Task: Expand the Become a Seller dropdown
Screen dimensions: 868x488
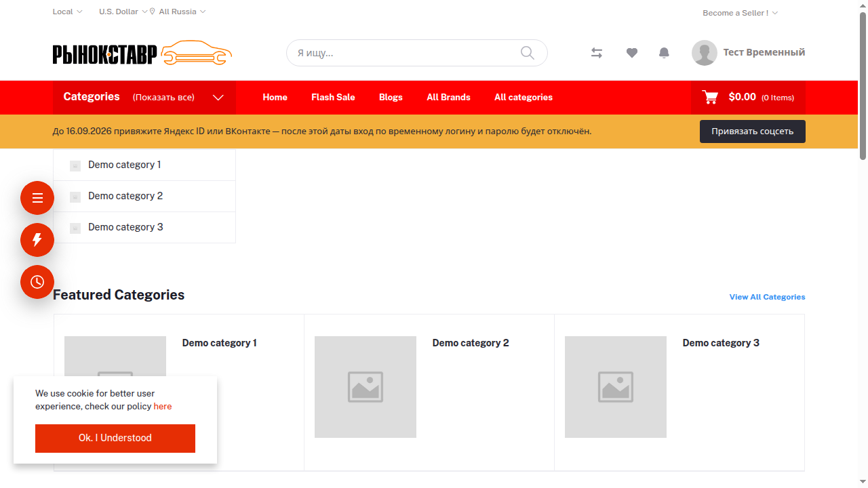Action: pos(741,13)
